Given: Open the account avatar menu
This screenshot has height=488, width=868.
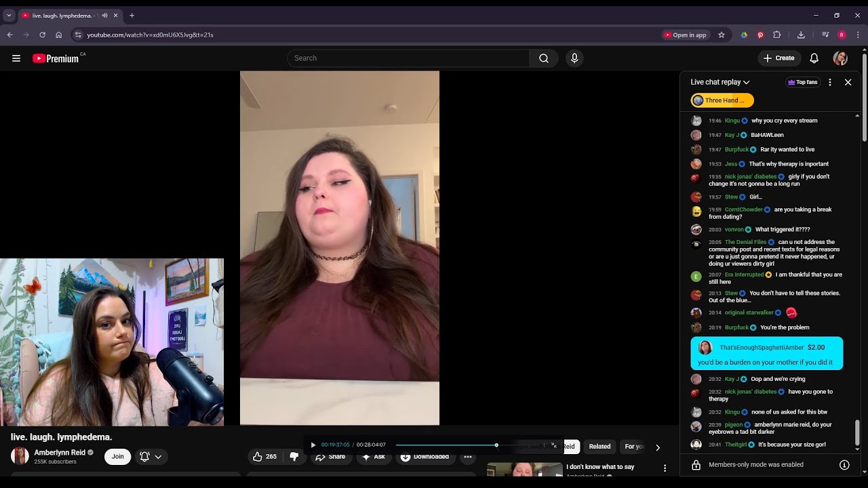Looking at the screenshot, I should [840, 58].
